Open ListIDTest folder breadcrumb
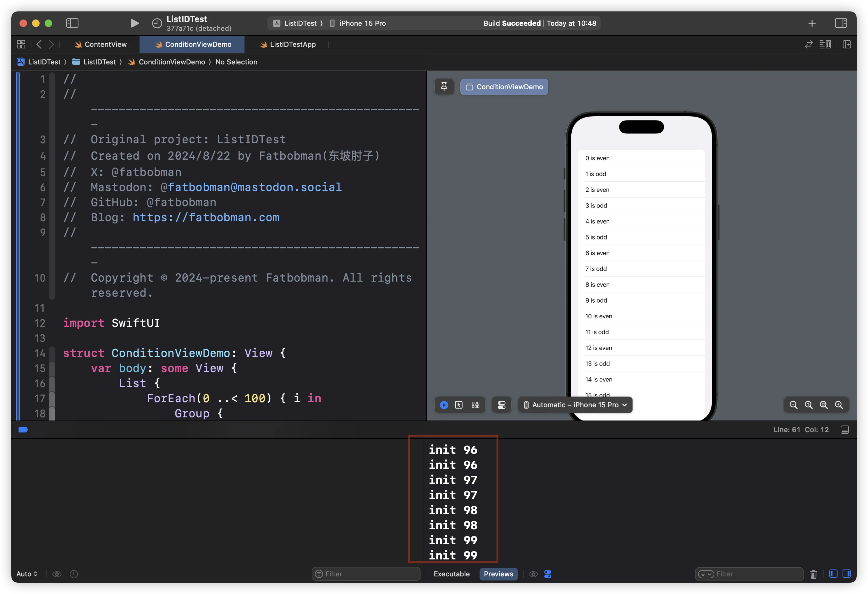 pos(94,62)
